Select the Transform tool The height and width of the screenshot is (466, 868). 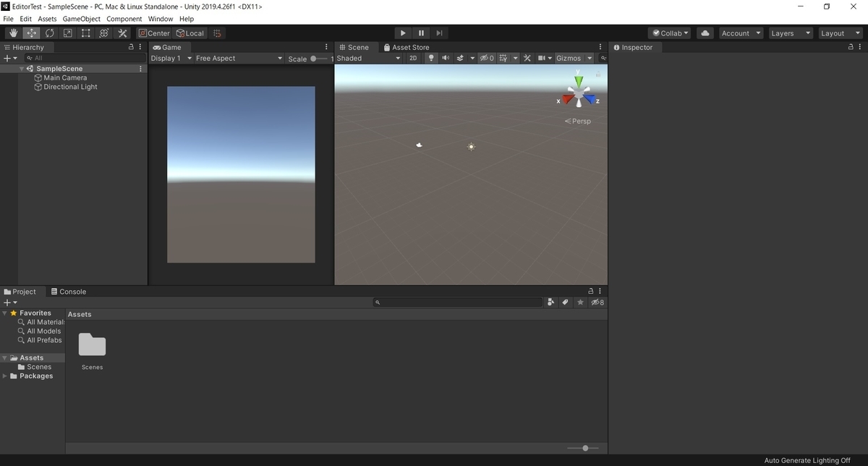pos(104,33)
